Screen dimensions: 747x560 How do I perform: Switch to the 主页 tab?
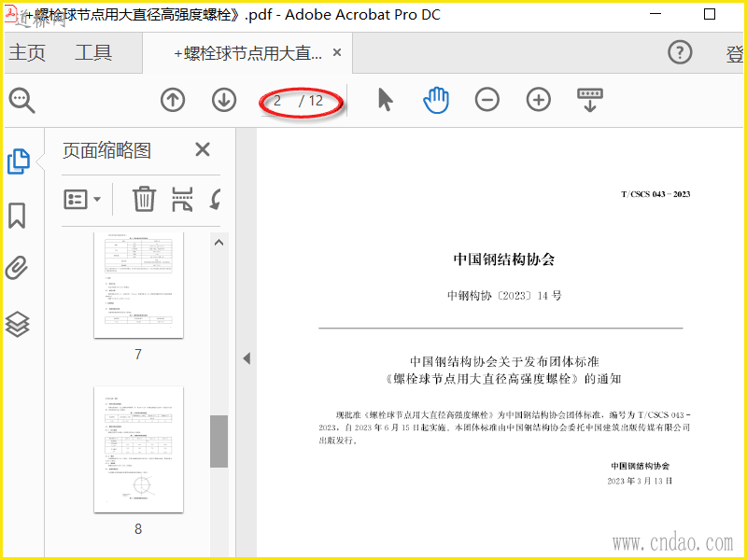tap(27, 52)
